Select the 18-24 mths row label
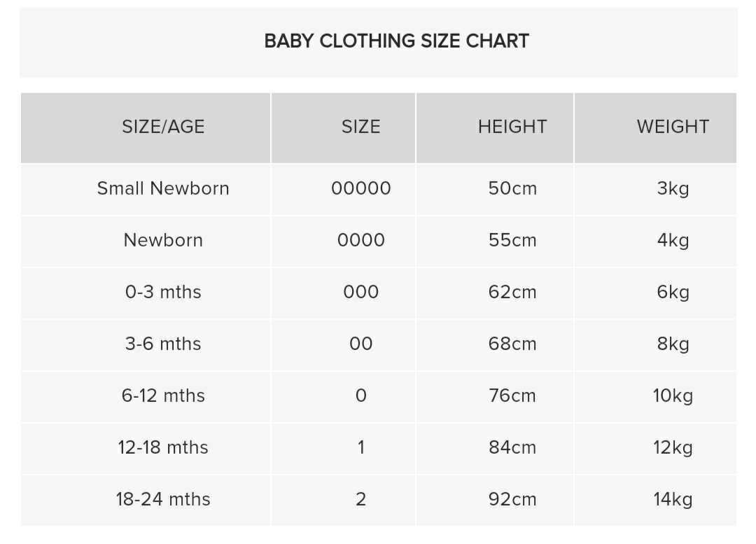756x544 pixels. pyautogui.click(x=163, y=499)
